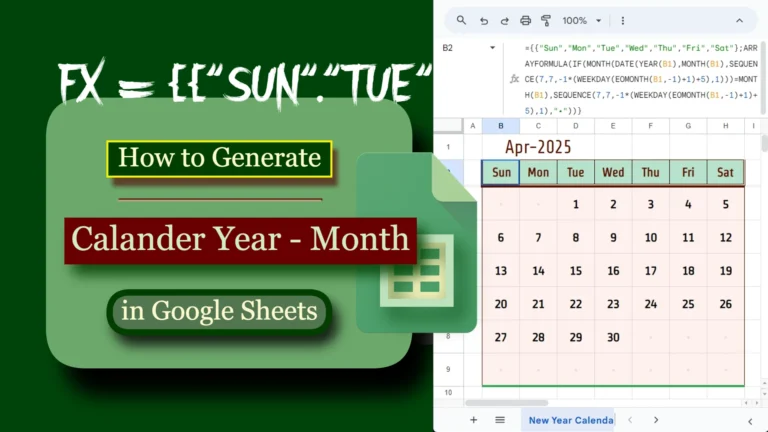Select row 1 header
Screen dimensions: 768x432
coord(448,147)
